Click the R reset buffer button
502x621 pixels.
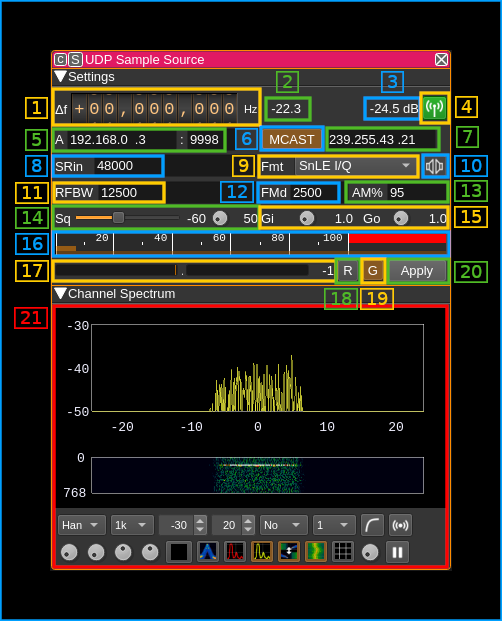tap(348, 271)
